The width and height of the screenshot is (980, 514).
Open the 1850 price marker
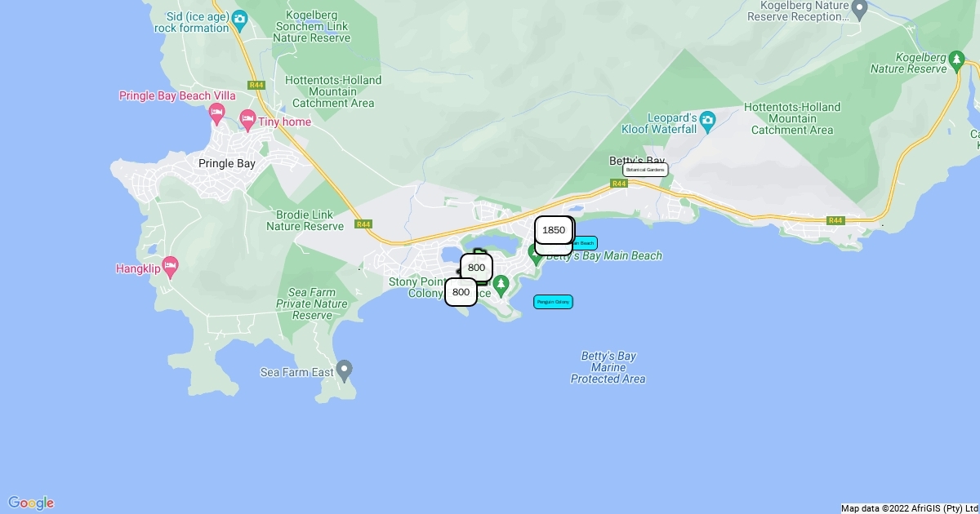pos(554,230)
